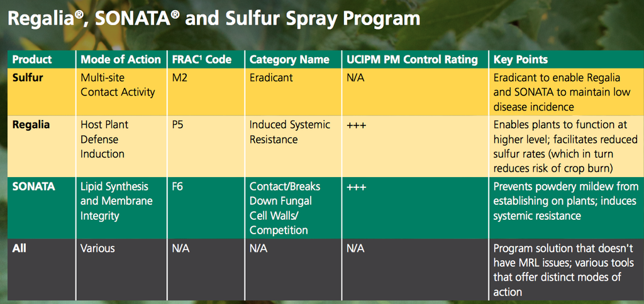Select the All product row label

point(19,249)
